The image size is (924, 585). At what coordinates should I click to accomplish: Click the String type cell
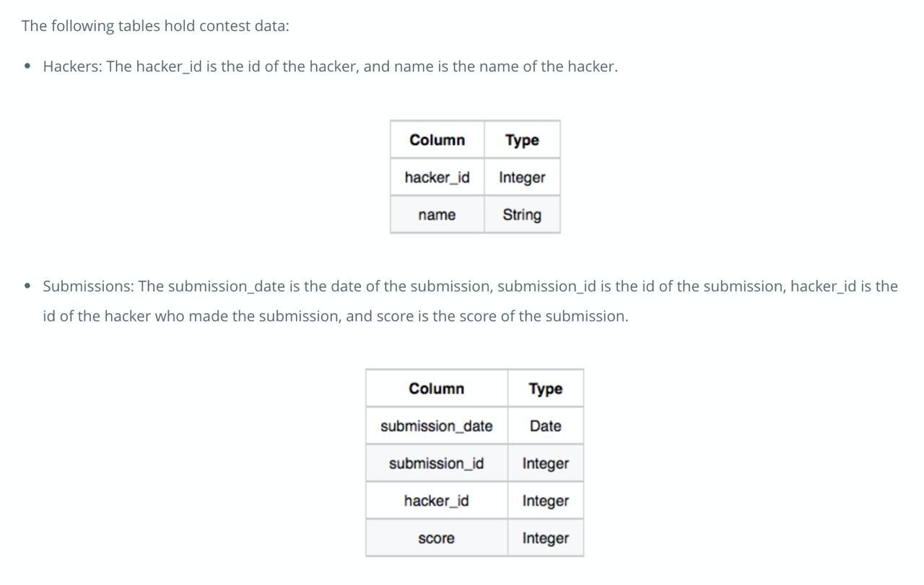point(522,215)
